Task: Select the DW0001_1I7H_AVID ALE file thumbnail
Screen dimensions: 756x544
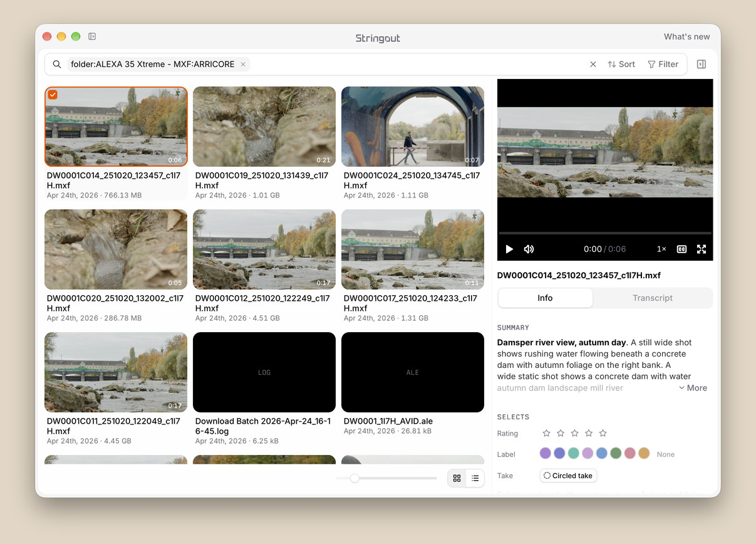Action: coord(413,372)
